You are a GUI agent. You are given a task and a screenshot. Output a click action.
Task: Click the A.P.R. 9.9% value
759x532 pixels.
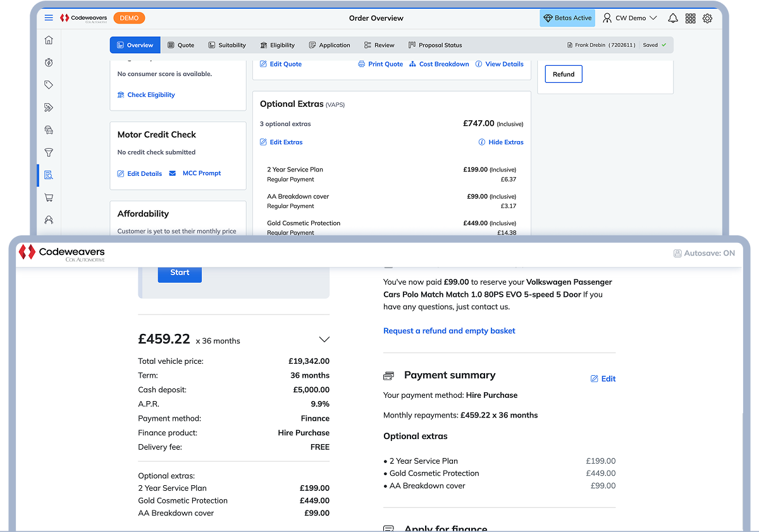[320, 404]
